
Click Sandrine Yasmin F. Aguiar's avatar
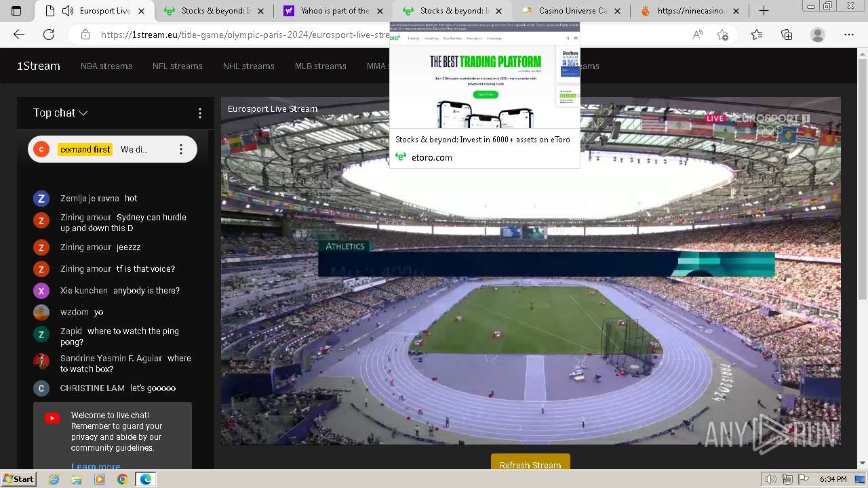point(41,361)
